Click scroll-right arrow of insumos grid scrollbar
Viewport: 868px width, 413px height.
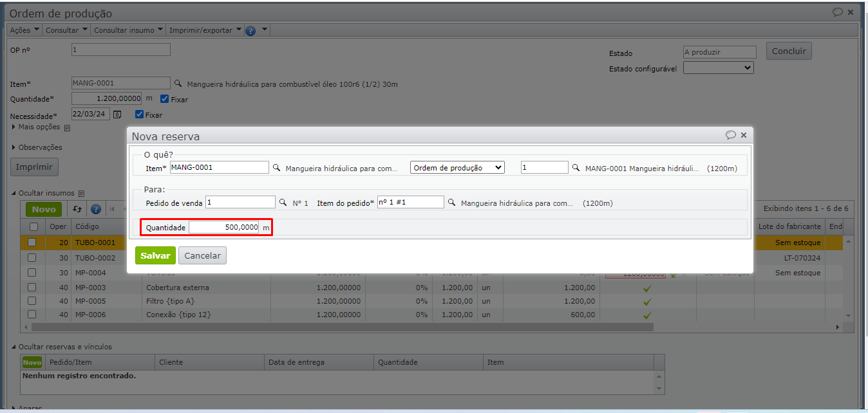coord(838,327)
